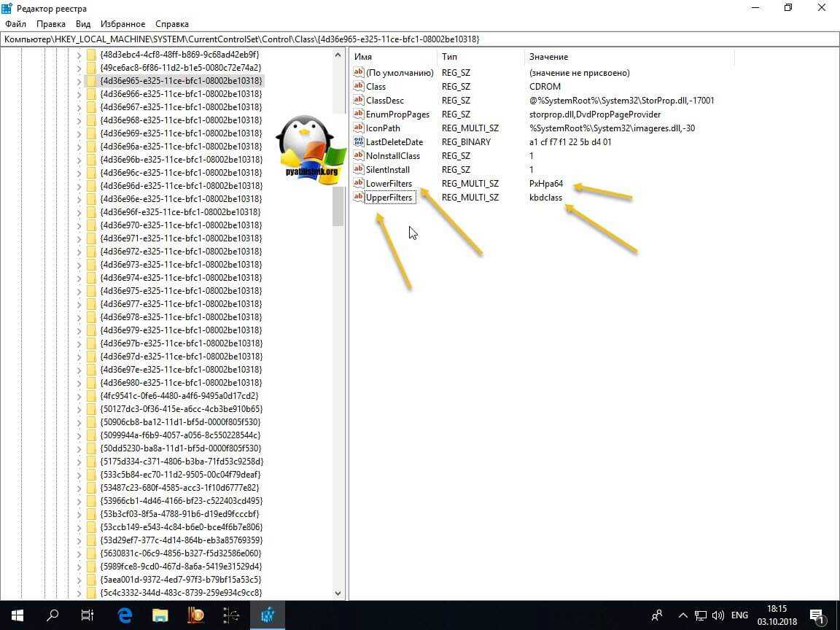The width and height of the screenshot is (840, 630).
Task: Open Task View on the taskbar
Action: 87,615
